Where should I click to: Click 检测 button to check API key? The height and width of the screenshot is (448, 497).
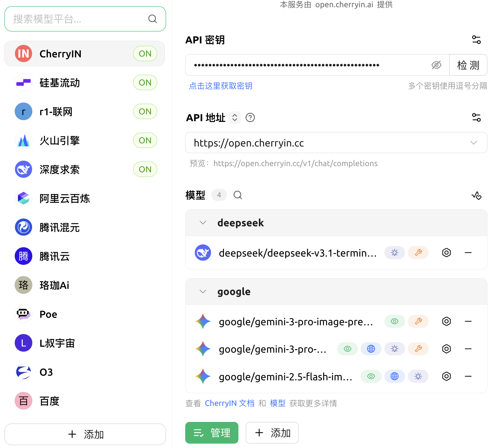[x=468, y=65]
